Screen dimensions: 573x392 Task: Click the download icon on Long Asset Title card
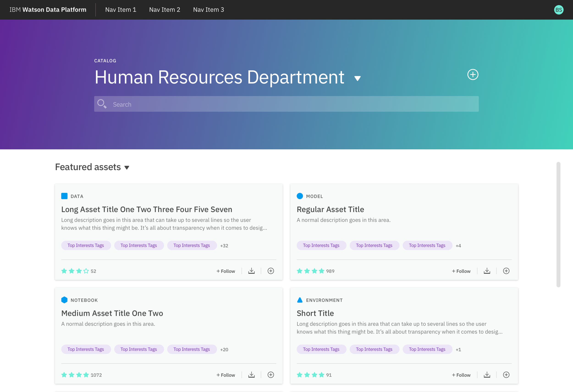pos(251,271)
